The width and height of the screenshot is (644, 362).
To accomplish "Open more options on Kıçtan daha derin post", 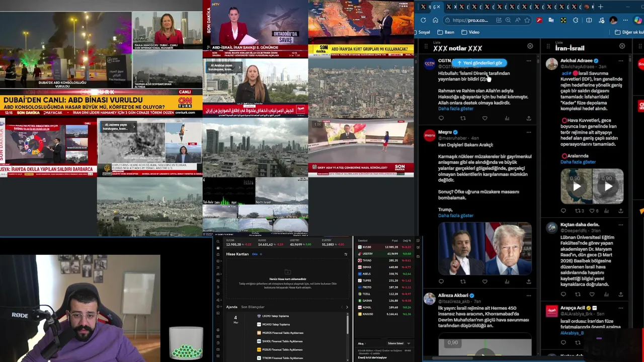I will click(621, 225).
